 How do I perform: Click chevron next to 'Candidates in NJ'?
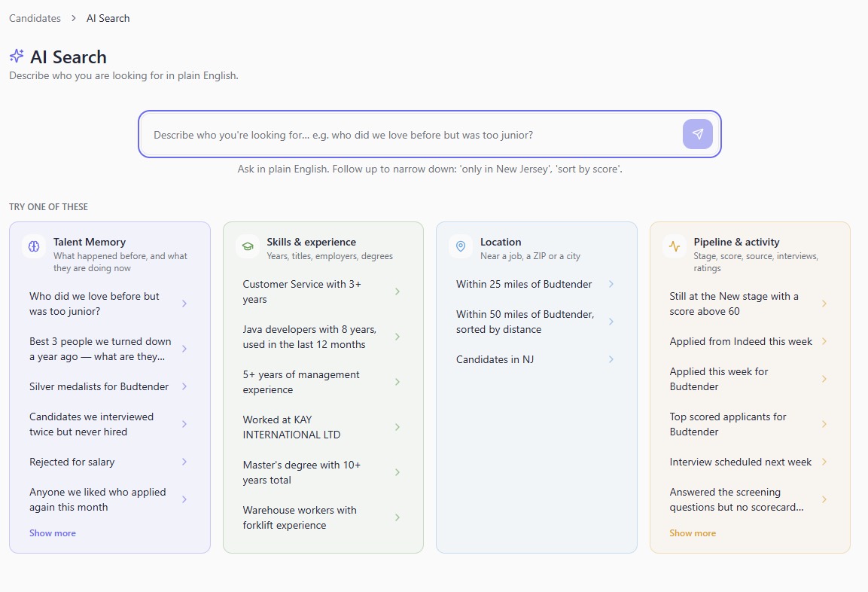pyautogui.click(x=611, y=359)
